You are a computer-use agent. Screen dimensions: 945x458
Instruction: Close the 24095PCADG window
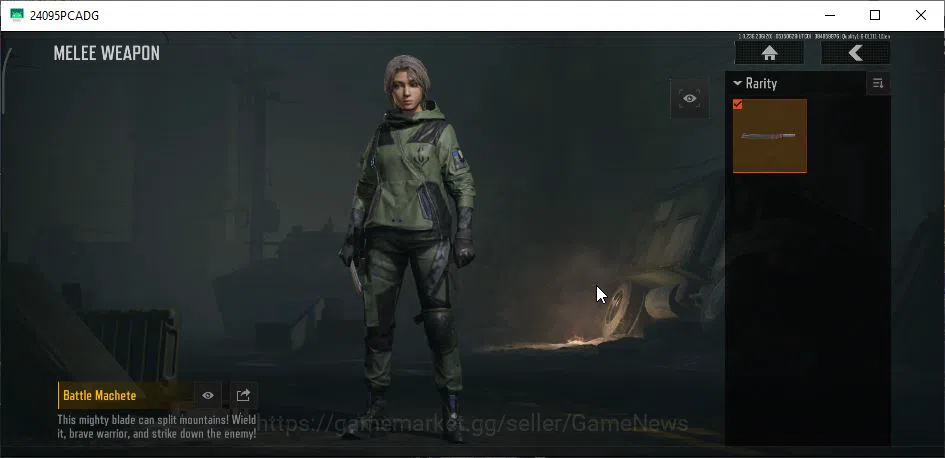coord(921,16)
